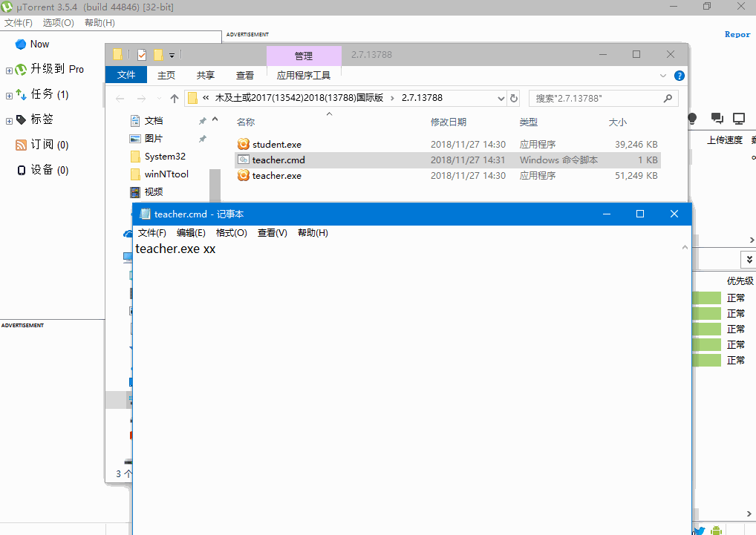Sort files by the 大小 column header
This screenshot has width=756, height=535.
click(618, 122)
